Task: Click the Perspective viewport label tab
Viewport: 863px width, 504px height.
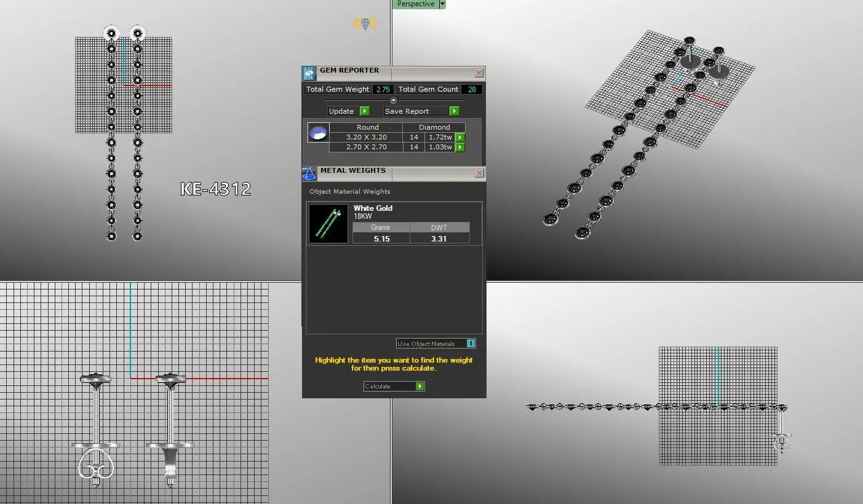Action: [x=415, y=4]
